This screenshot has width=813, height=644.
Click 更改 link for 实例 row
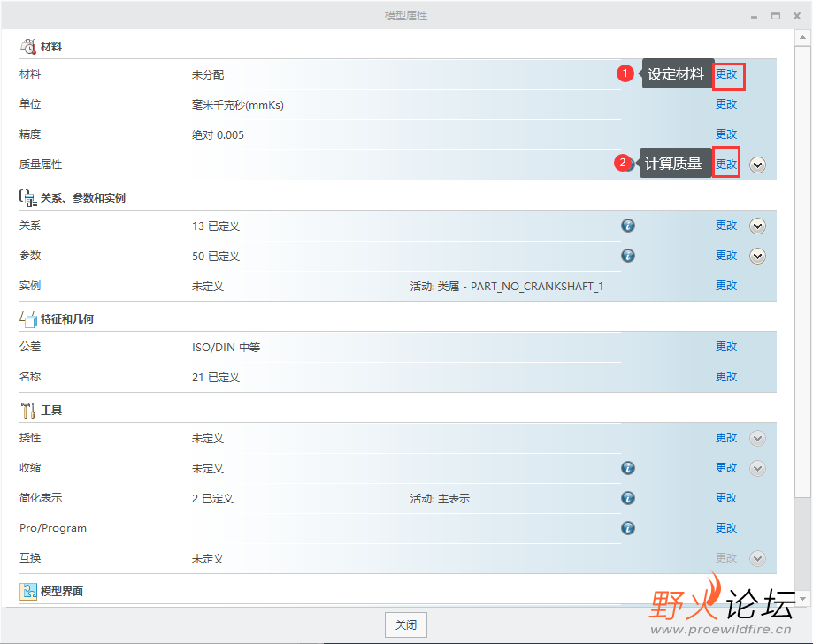pos(726,286)
